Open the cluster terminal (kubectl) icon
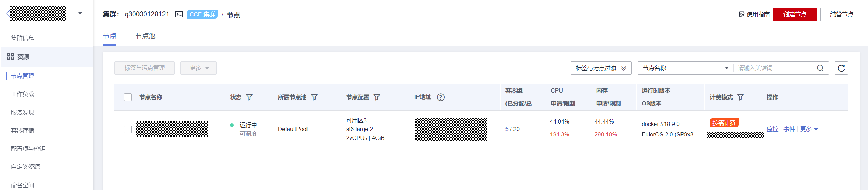The height and width of the screenshot is (190, 868). tap(179, 14)
